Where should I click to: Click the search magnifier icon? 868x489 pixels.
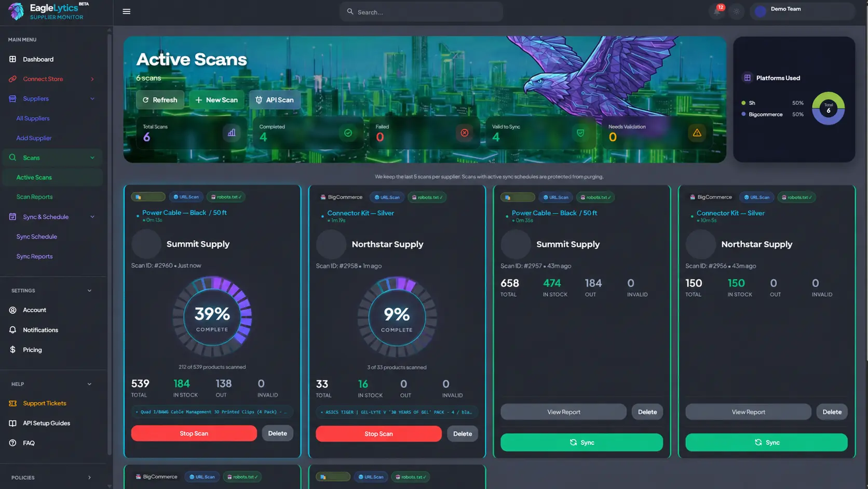pyautogui.click(x=350, y=11)
